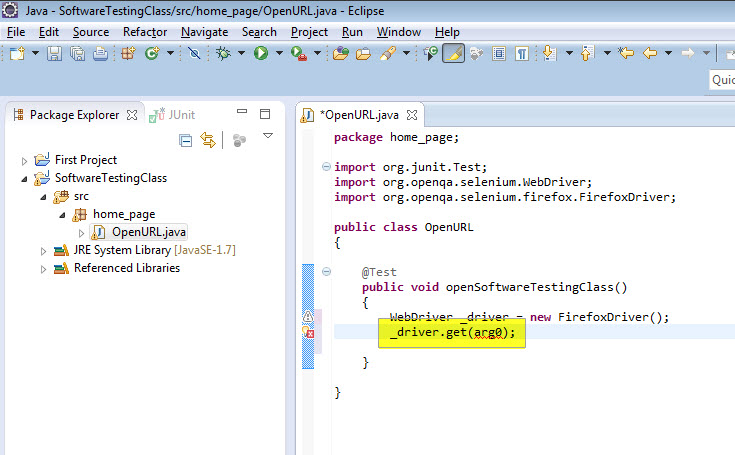This screenshot has width=735, height=455.
Task: Open the Search toolbar dropdown arrow
Action: click(x=406, y=53)
